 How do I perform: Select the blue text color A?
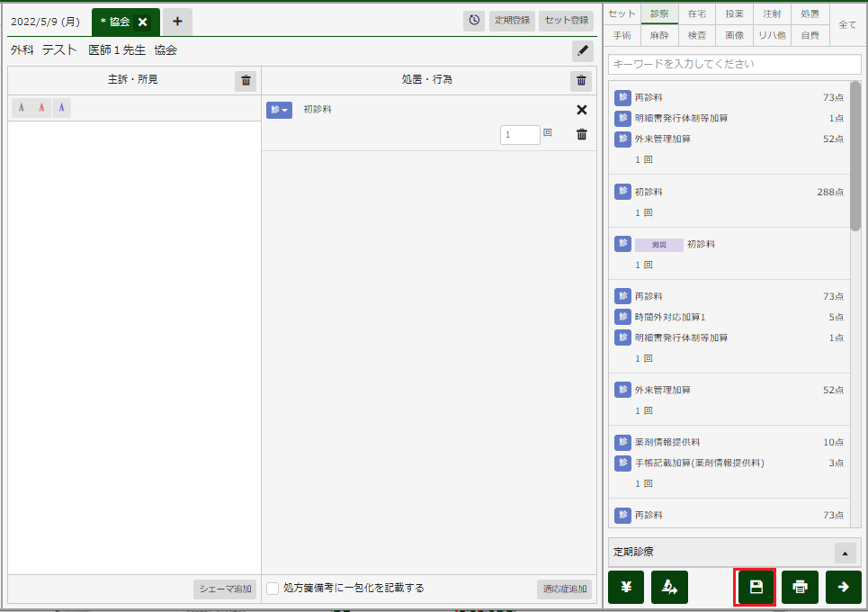(x=61, y=107)
